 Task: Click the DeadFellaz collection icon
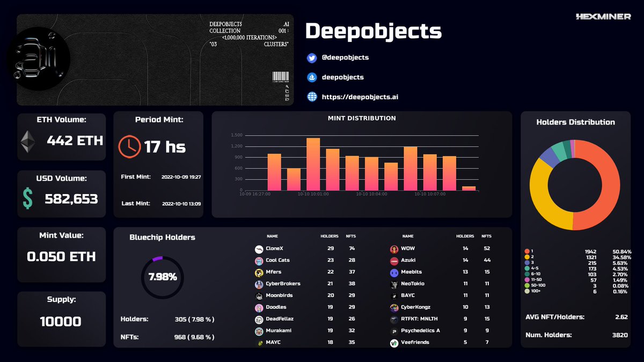point(259,320)
